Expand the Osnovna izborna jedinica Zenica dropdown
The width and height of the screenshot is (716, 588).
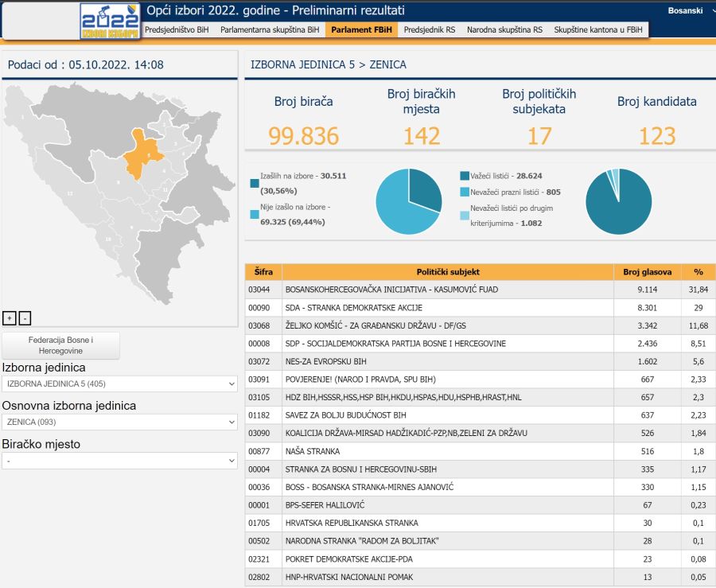point(119,422)
